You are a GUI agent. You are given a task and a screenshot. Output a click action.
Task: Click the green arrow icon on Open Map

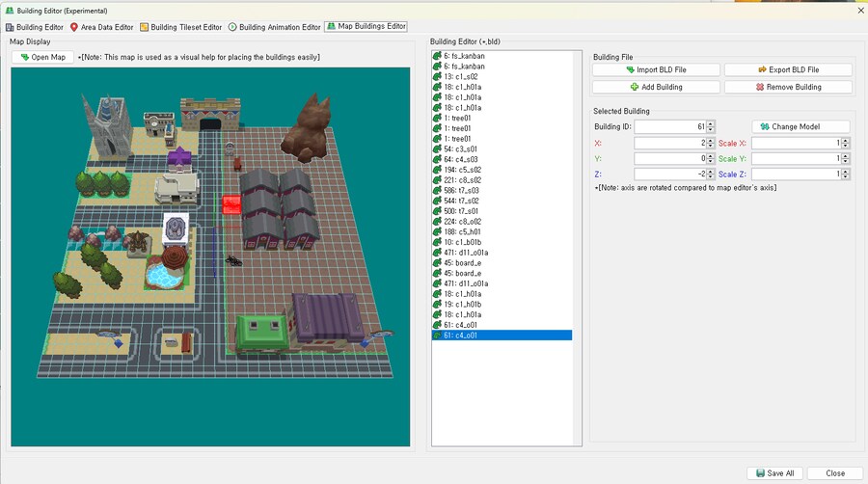pos(25,57)
